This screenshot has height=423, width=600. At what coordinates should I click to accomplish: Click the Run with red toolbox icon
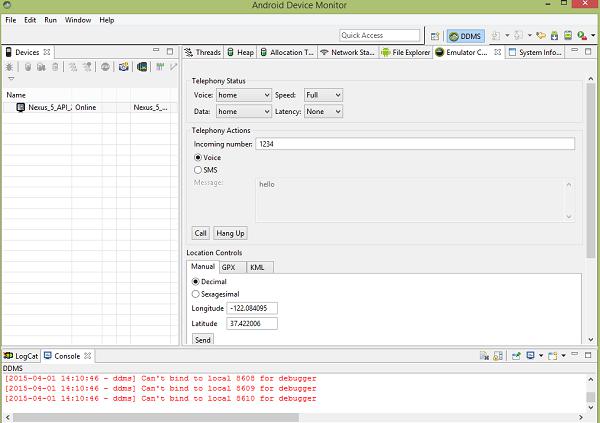click(x=582, y=36)
